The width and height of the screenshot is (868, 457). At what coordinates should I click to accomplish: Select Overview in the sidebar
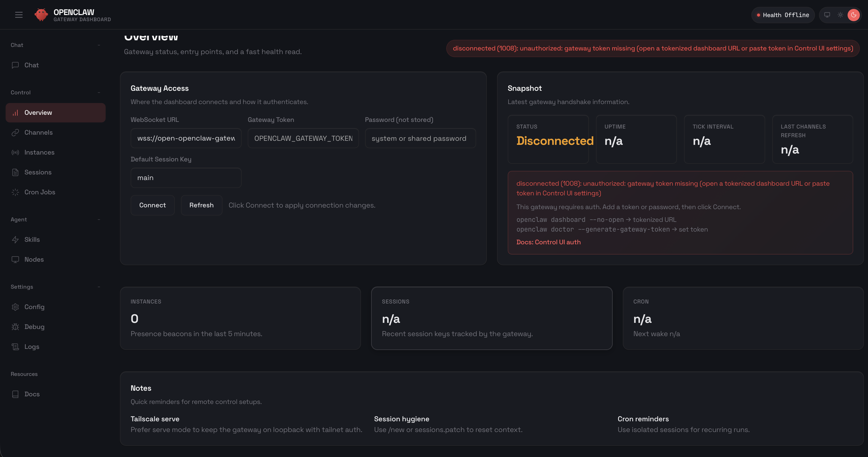(38, 112)
